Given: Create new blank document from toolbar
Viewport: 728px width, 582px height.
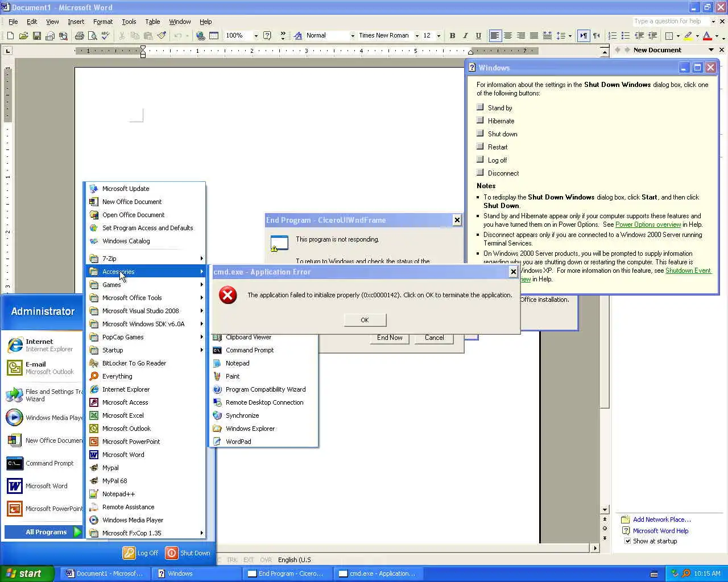Looking at the screenshot, I should click(x=10, y=36).
